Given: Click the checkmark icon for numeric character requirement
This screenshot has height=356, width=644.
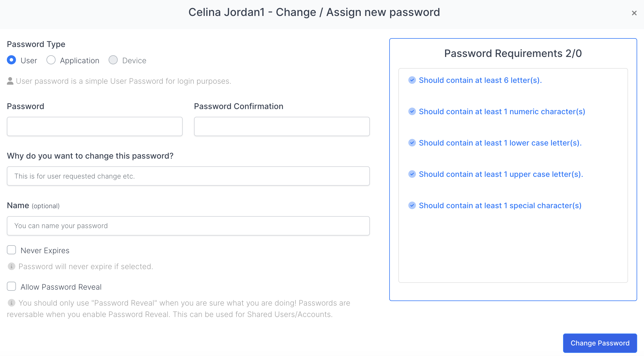Looking at the screenshot, I should point(412,111).
